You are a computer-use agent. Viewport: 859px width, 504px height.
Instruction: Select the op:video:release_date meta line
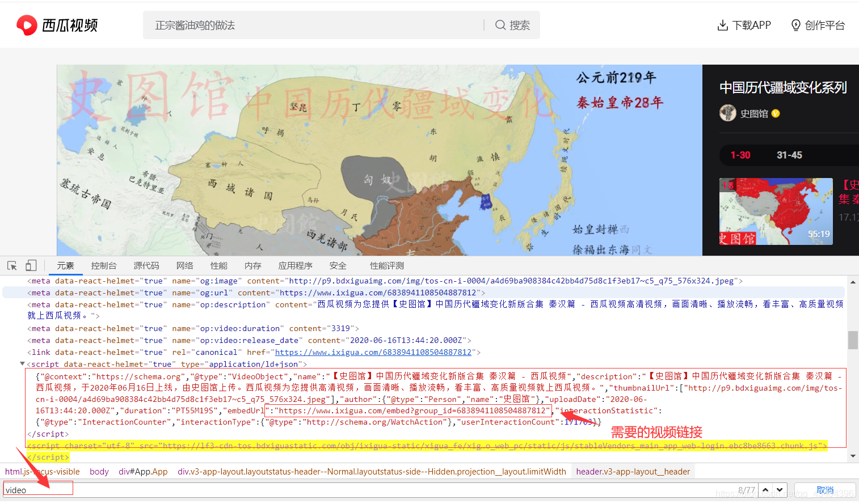(x=249, y=340)
